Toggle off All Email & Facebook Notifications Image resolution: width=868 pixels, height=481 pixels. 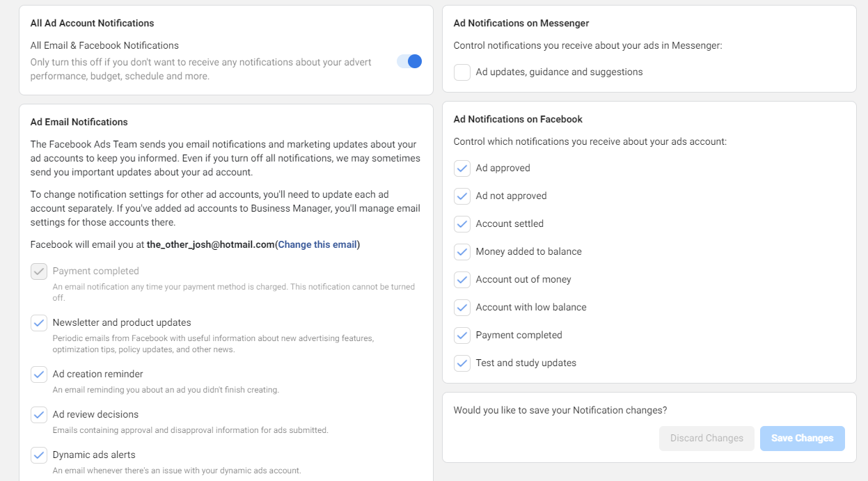410,61
